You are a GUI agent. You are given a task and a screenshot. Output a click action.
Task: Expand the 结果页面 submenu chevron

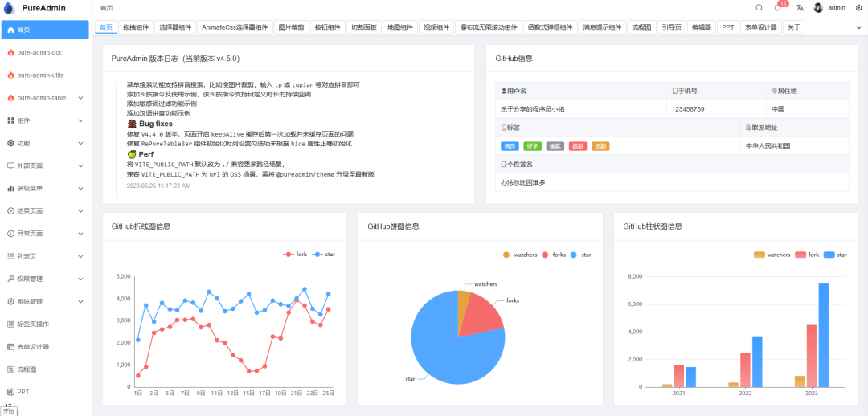[81, 211]
